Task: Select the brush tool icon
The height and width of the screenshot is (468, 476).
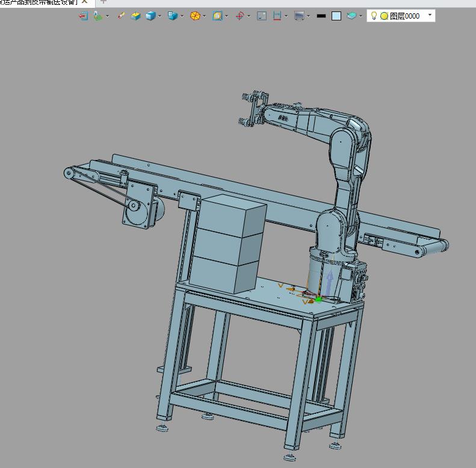Action: coord(121,16)
